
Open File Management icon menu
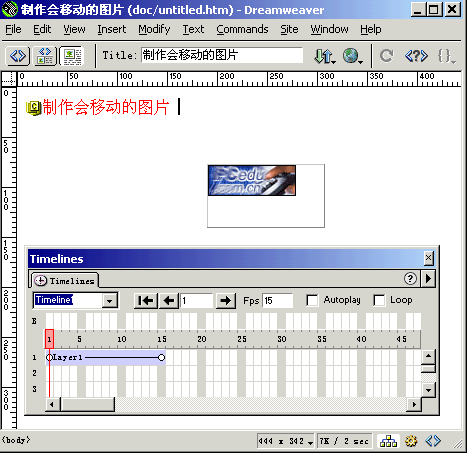click(x=324, y=56)
